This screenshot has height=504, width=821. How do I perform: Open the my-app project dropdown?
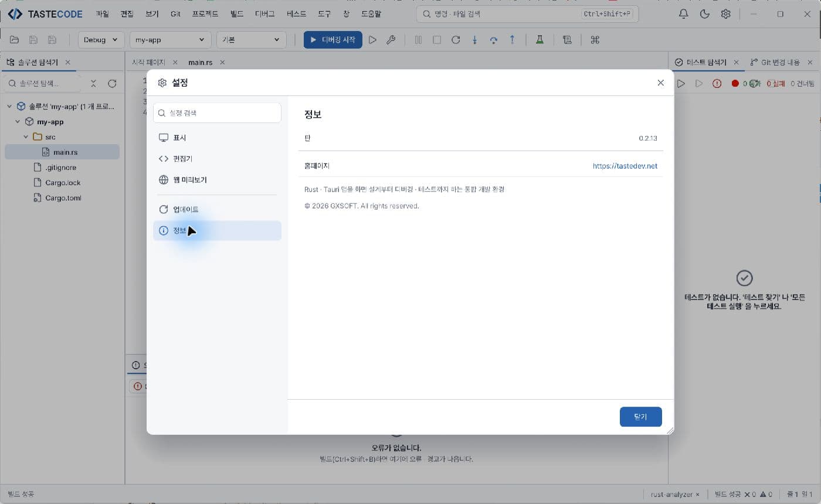[x=170, y=40]
